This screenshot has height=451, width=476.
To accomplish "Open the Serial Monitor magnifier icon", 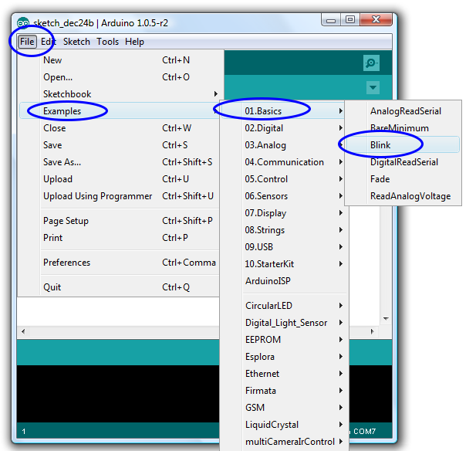I will (x=371, y=63).
